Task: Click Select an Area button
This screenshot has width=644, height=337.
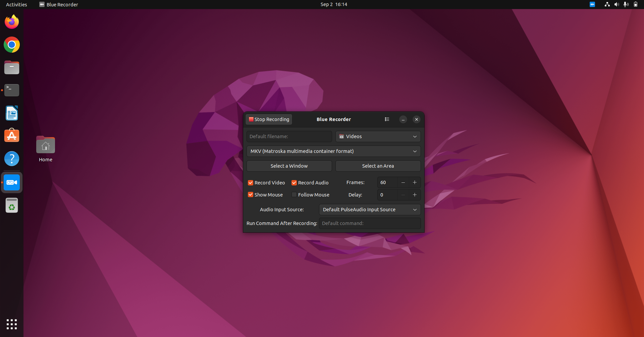Action: [378, 166]
